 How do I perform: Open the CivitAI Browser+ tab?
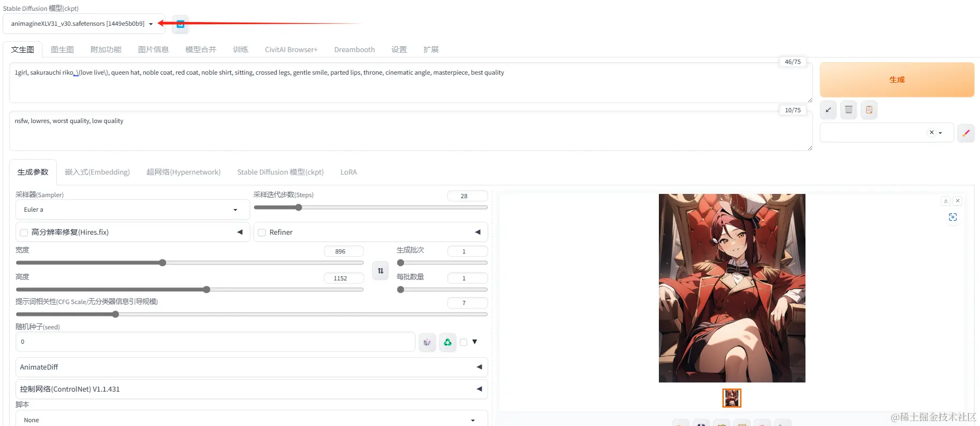pos(291,49)
